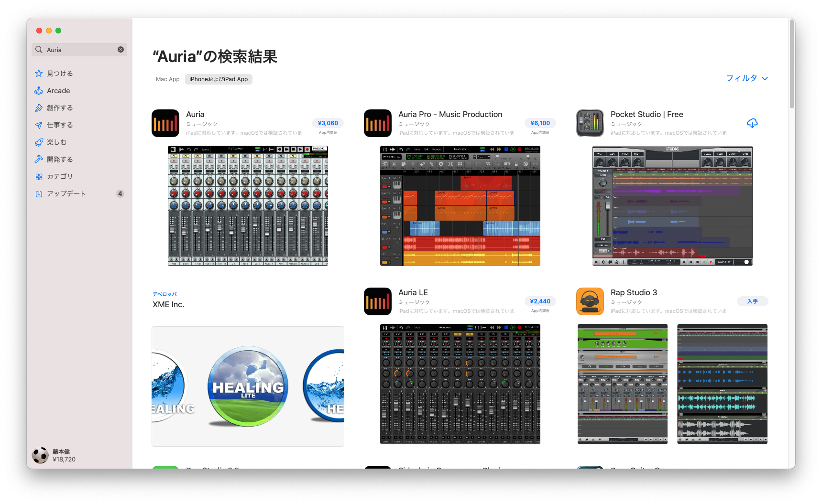
Task: Click App内課金 label under Auria LE price
Action: pyautogui.click(x=540, y=311)
